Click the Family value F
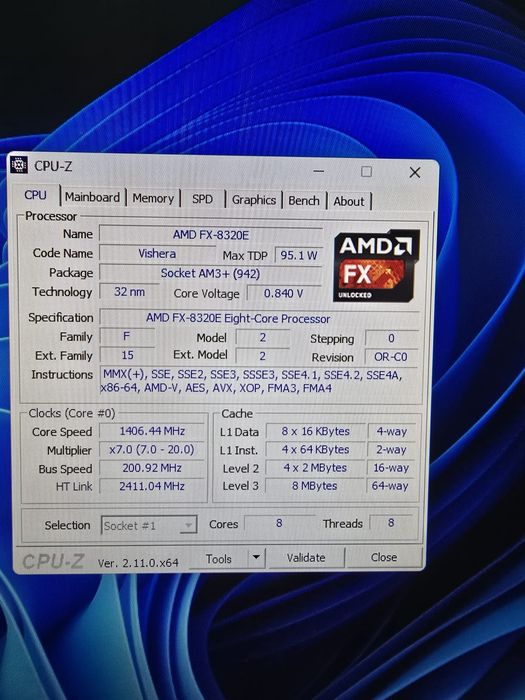 127,337
